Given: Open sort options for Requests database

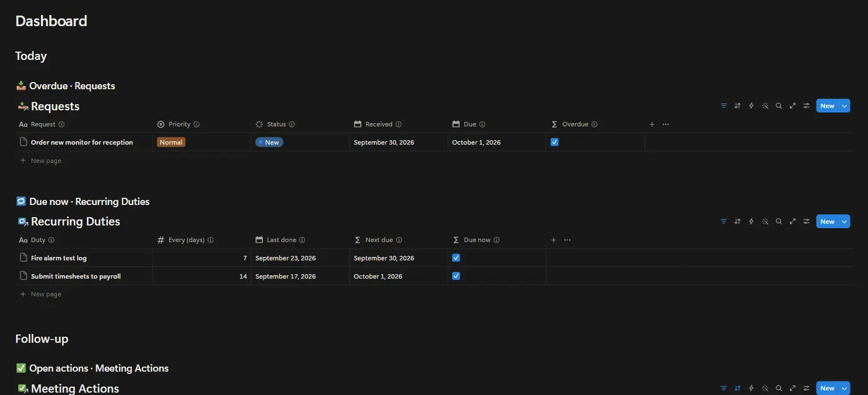Looking at the screenshot, I should [x=737, y=106].
